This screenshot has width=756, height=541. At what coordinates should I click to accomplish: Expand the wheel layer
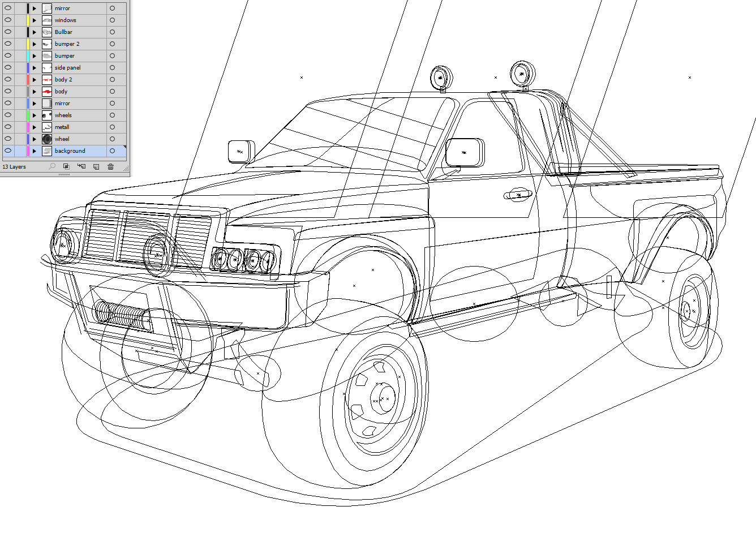point(34,139)
